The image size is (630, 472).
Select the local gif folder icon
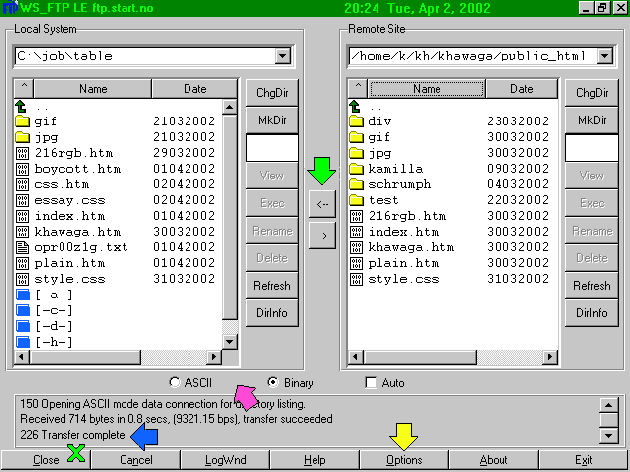(x=22, y=121)
